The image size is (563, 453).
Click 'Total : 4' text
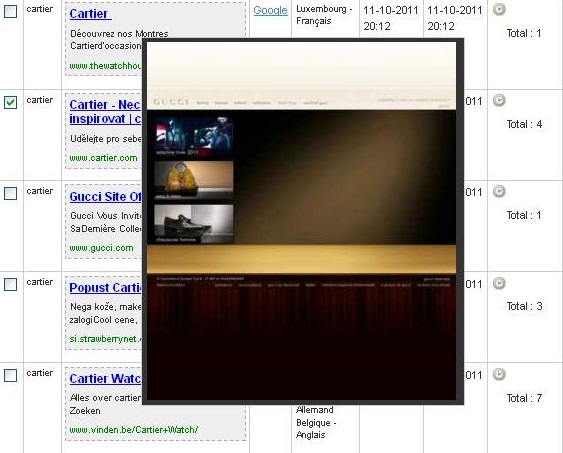pyautogui.click(x=524, y=124)
